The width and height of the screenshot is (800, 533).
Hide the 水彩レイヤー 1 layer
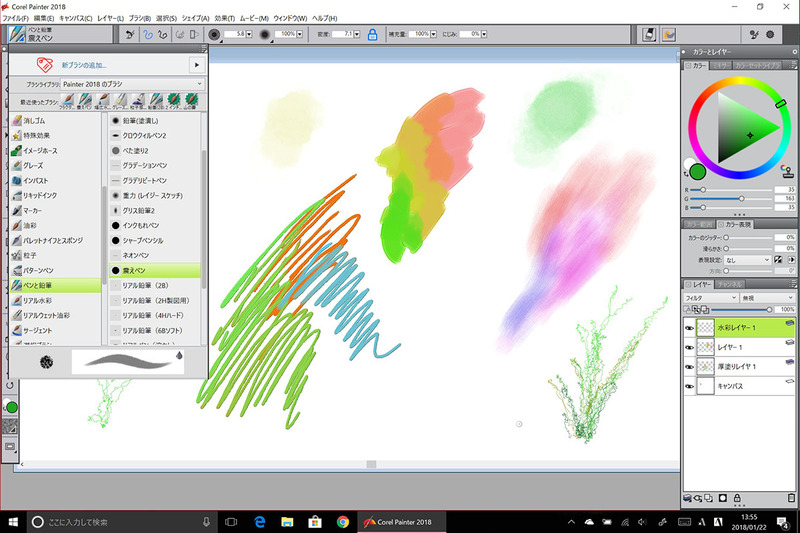tap(689, 328)
